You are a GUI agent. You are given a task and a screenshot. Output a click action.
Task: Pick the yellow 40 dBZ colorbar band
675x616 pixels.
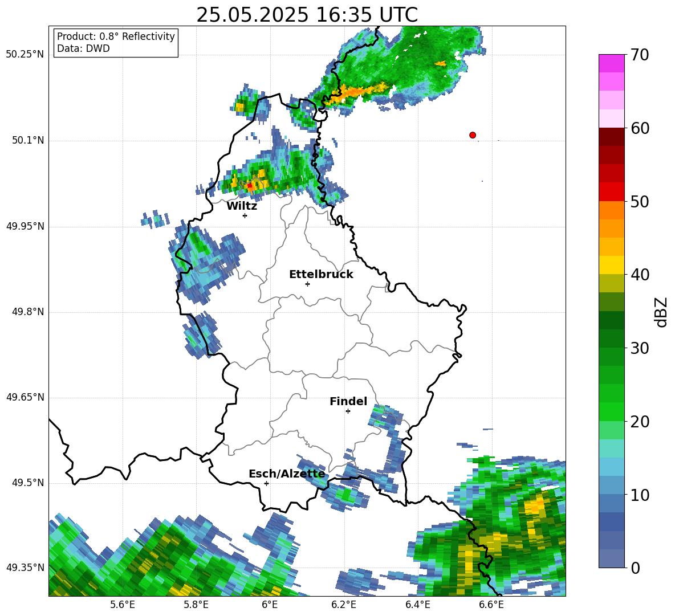[611, 265]
